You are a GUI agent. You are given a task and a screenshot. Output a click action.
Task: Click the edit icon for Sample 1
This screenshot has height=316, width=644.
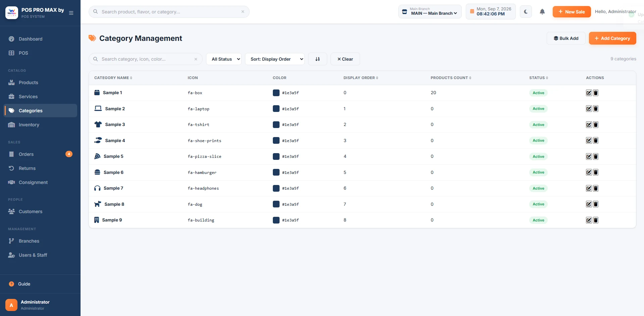click(x=589, y=93)
